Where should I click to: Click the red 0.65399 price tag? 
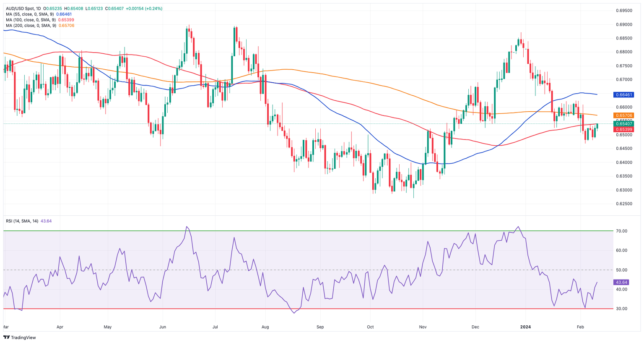coord(623,129)
